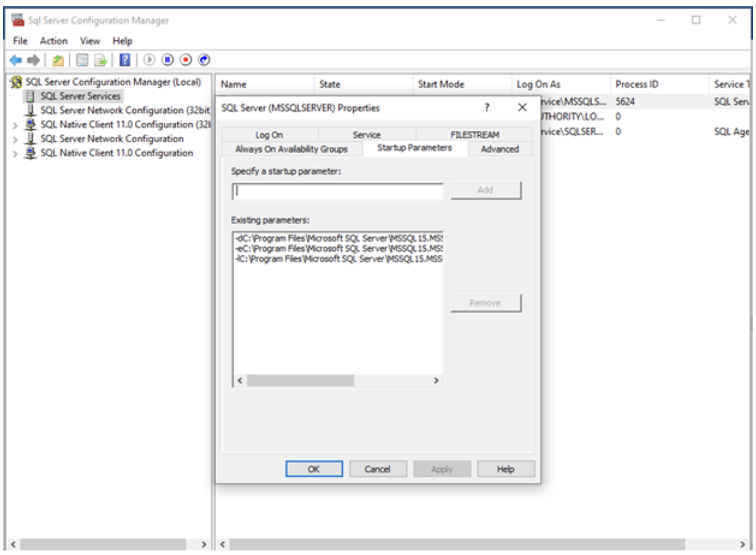The height and width of the screenshot is (555, 756).
Task: Click the Help button in the dialog
Action: point(506,469)
